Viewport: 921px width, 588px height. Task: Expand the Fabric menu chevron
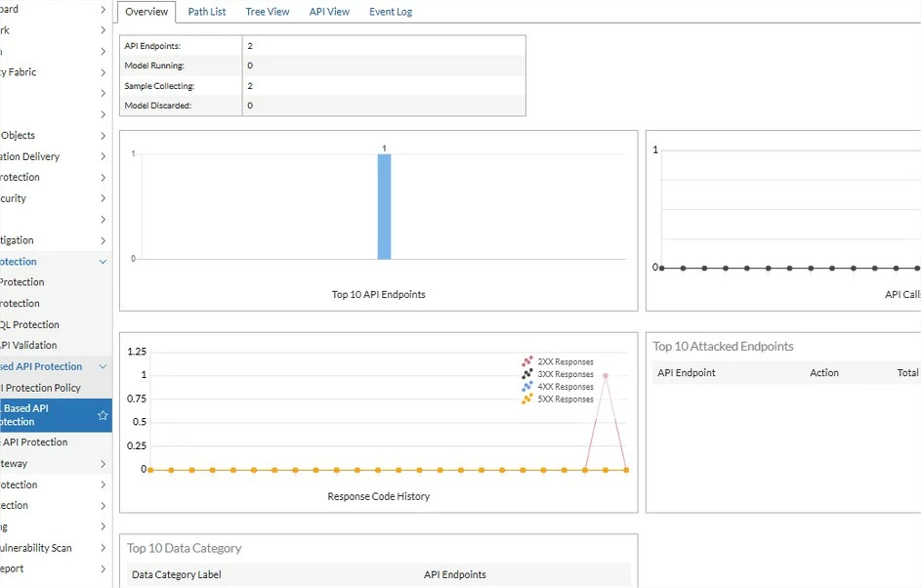tap(103, 72)
